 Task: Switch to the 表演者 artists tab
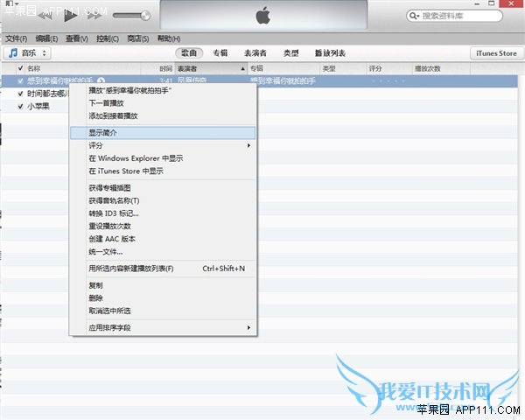click(x=255, y=52)
